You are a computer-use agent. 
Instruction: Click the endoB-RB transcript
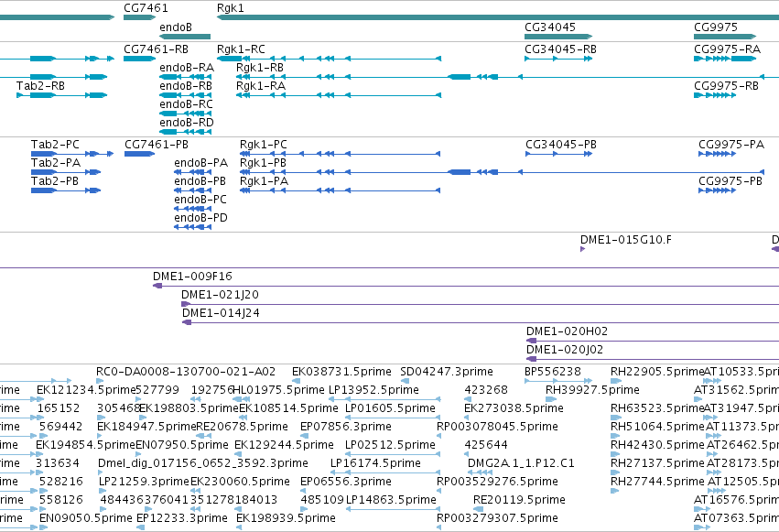coord(185,95)
